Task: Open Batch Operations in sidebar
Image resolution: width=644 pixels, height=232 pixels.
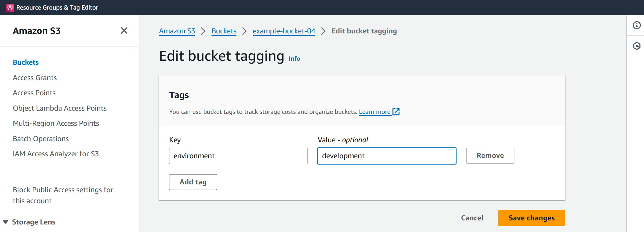Action: click(x=41, y=139)
